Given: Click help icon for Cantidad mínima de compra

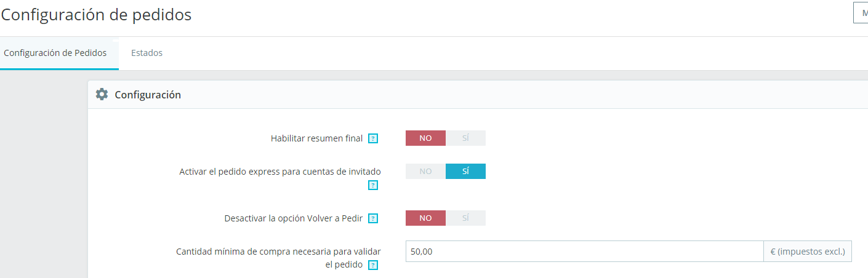Looking at the screenshot, I should pos(373,266).
